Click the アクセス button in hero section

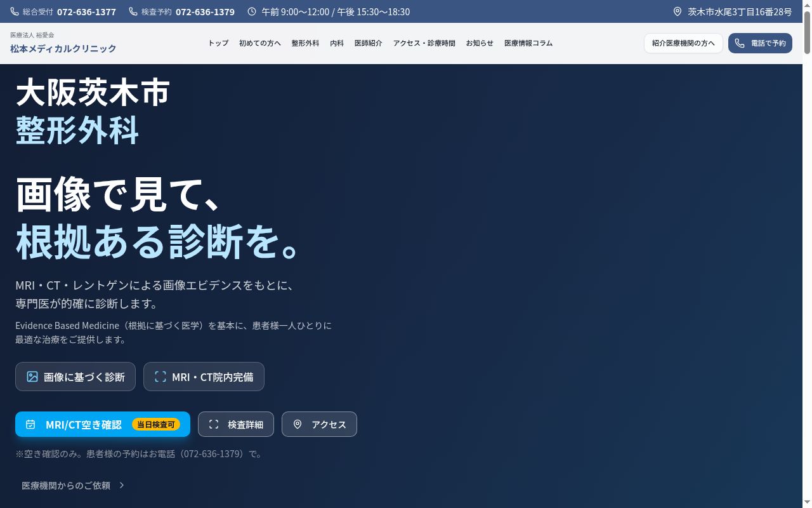point(319,424)
